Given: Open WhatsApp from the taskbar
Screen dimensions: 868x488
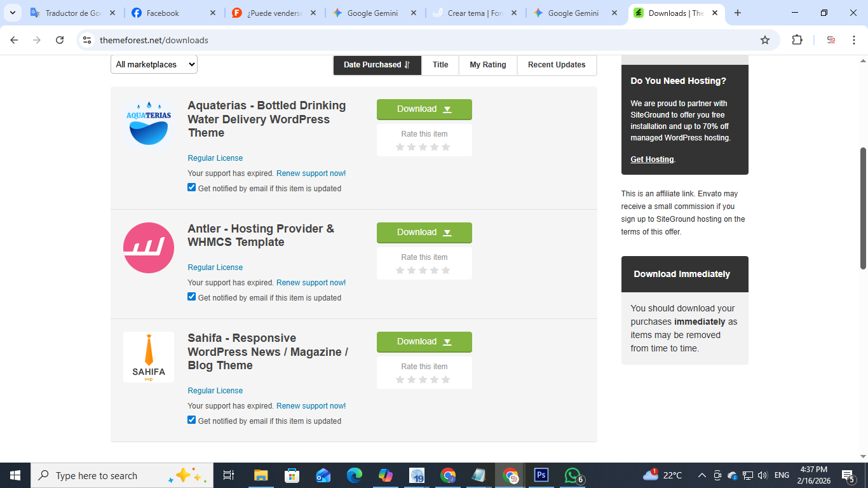Looking at the screenshot, I should click(x=573, y=475).
